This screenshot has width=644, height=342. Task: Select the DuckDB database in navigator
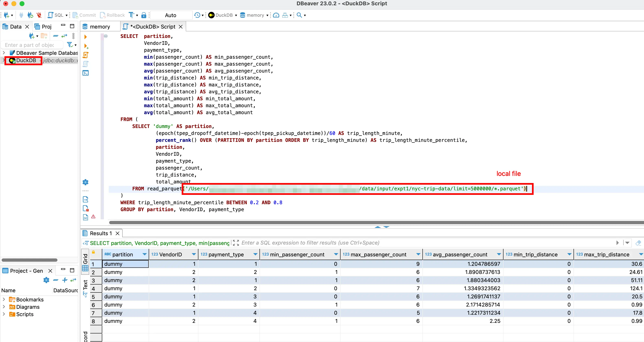tap(25, 61)
